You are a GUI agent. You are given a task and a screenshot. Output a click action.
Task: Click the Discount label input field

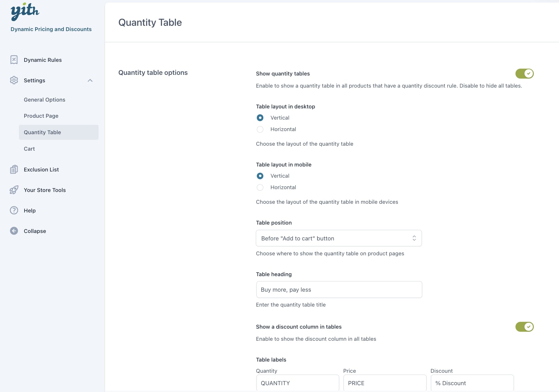(x=472, y=383)
